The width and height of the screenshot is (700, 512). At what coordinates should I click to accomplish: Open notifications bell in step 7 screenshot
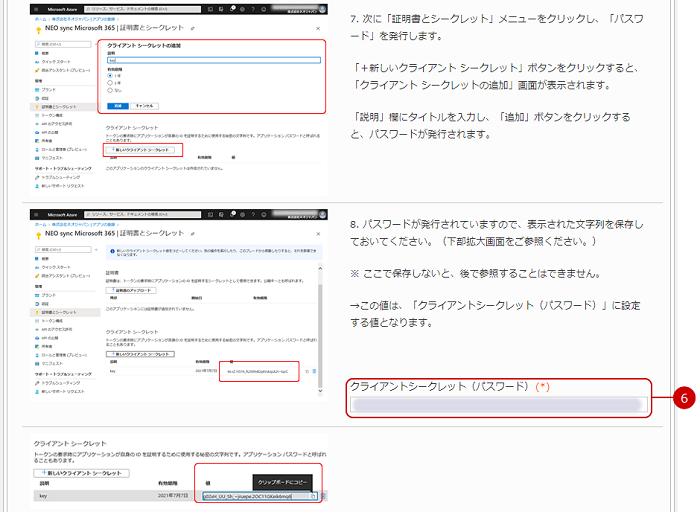pyautogui.click(x=232, y=8)
